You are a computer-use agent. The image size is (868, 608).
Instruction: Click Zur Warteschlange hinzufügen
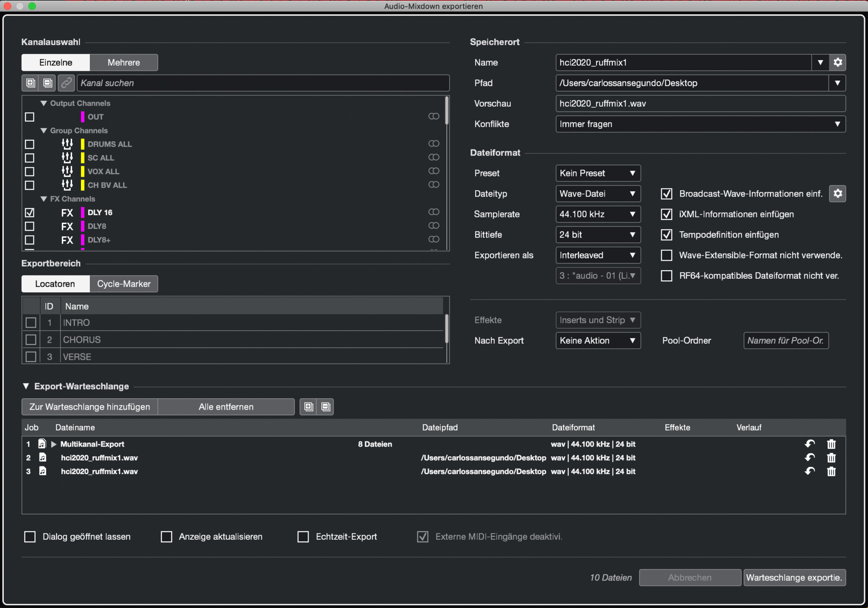coord(89,406)
